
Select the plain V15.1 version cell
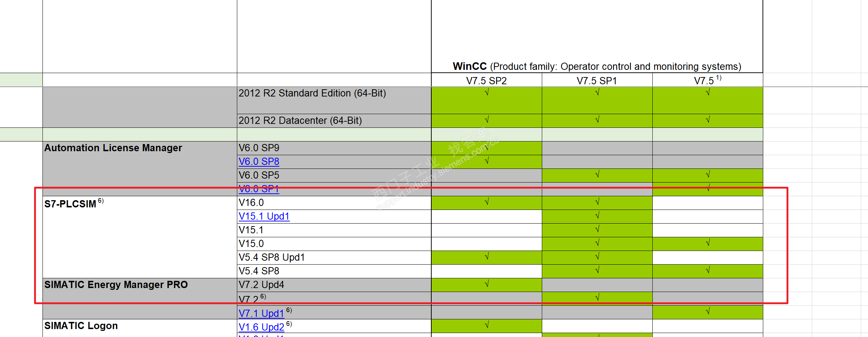point(334,230)
